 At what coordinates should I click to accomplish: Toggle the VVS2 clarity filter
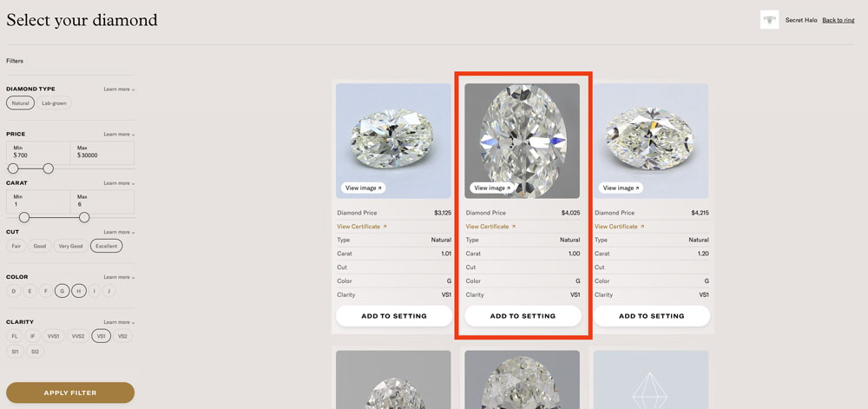click(78, 336)
